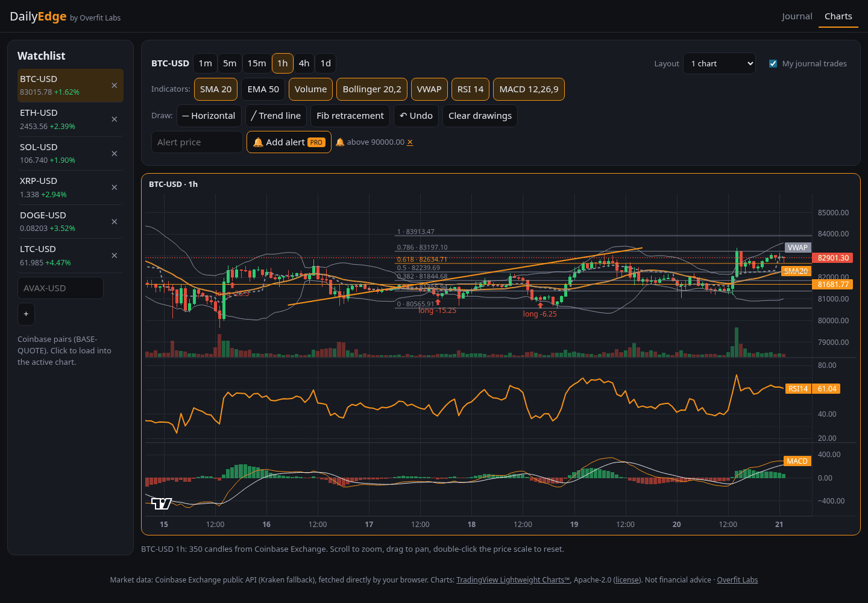Screen dimensions: 868x603
Task: Uncheck My journal trades checkbox
Action: pyautogui.click(x=773, y=64)
